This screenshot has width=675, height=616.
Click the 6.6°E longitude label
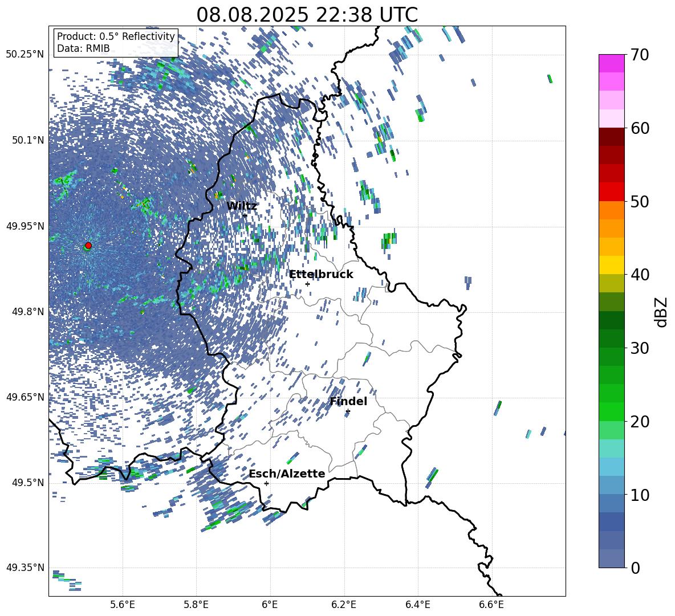491,605
